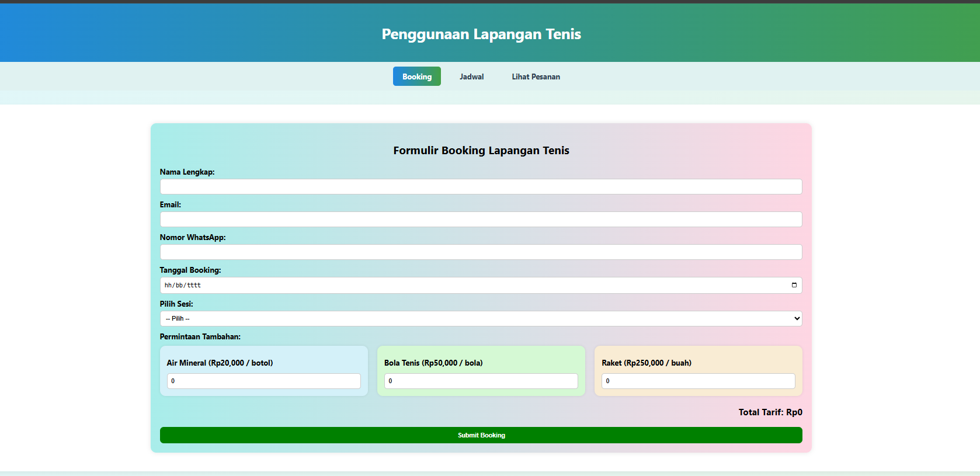This screenshot has width=980, height=476.
Task: Click into the Email input field
Action: pyautogui.click(x=481, y=219)
